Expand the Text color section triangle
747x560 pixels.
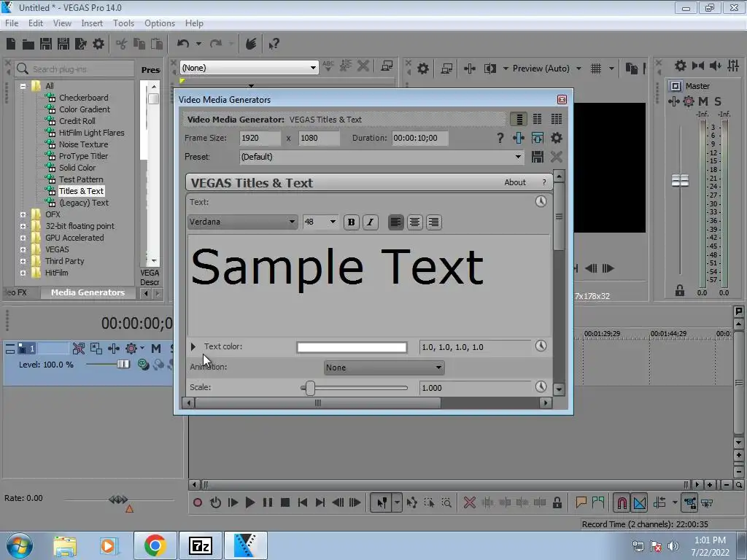point(193,346)
